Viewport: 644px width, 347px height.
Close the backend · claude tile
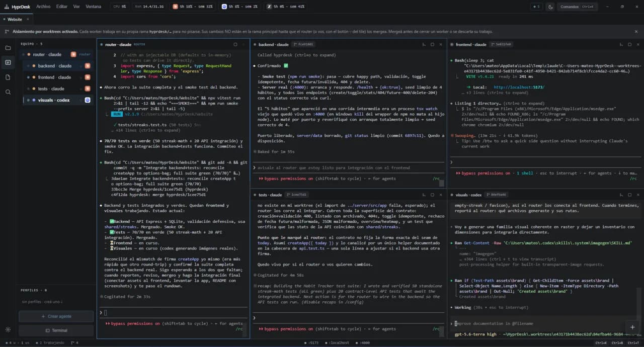coord(441,44)
